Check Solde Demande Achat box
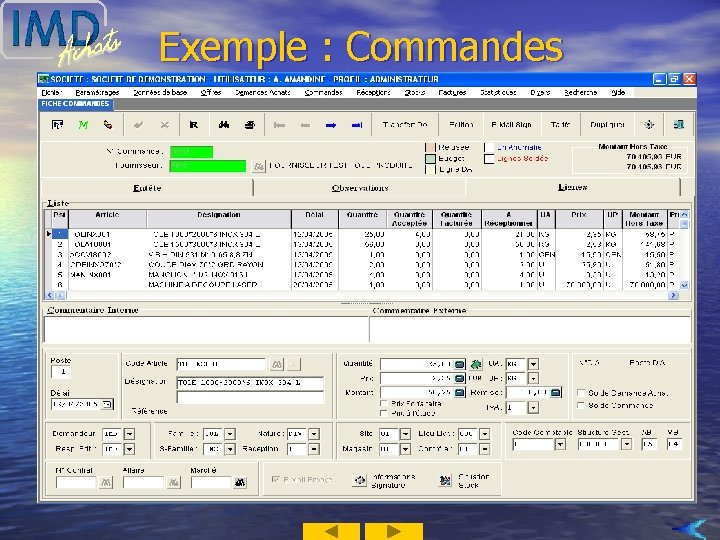 click(x=581, y=393)
